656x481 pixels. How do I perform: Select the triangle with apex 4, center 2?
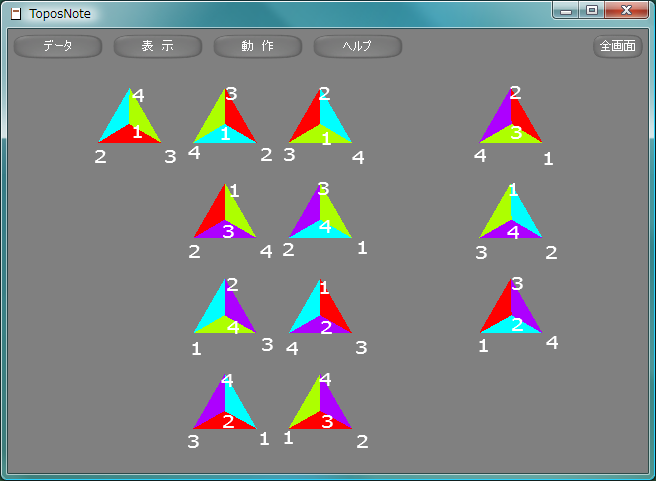pos(225,402)
